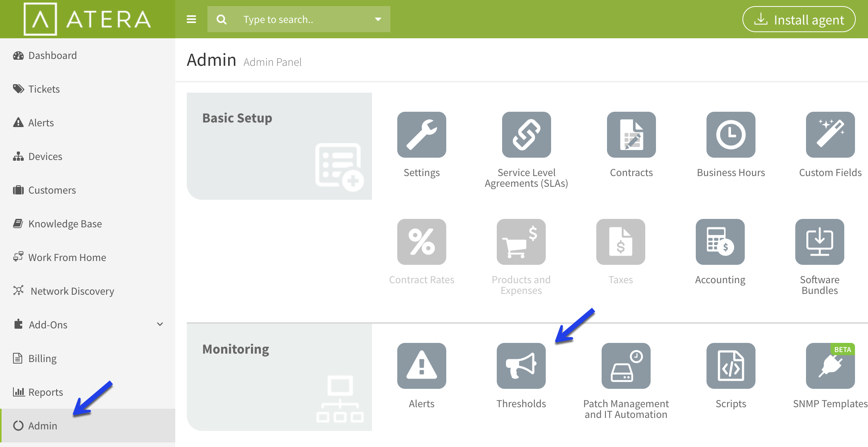The image size is (868, 447).
Task: Click the search magnifier icon
Action: [221, 19]
